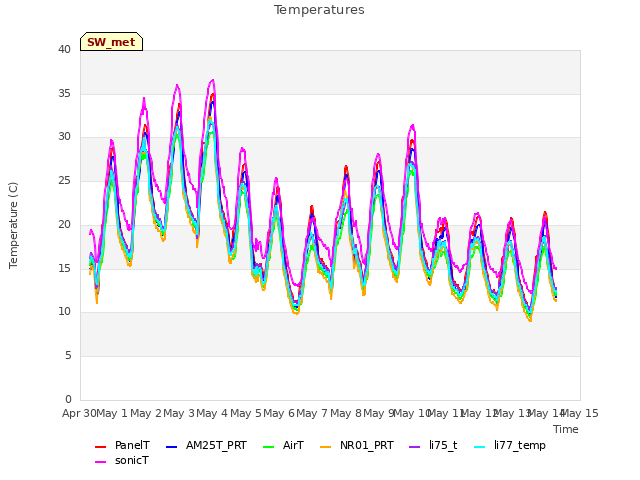Click the 30 y-axis tick label

click(64, 137)
